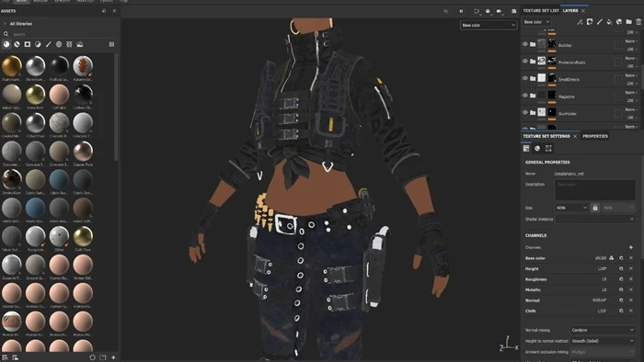
Task: Select the Environments filter icon in Assets
Action: click(x=80, y=44)
